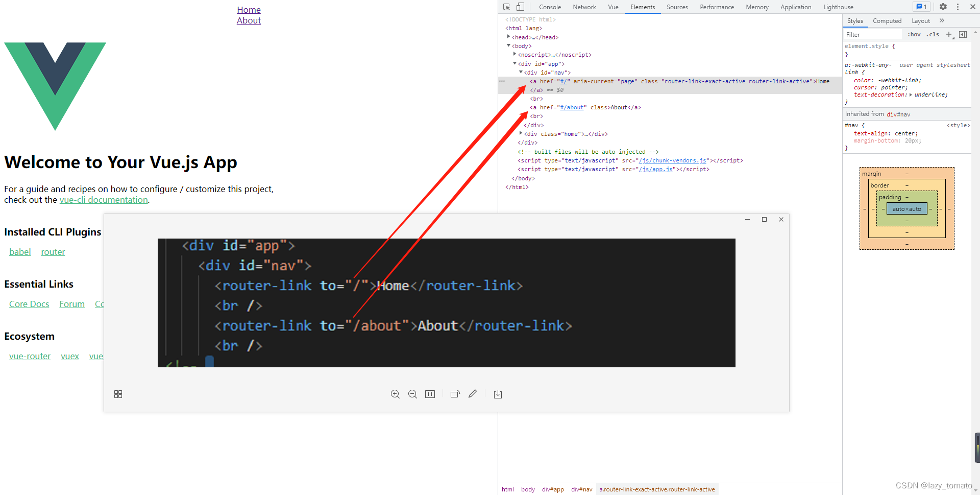Maximize the image viewer window
Image resolution: width=980 pixels, height=495 pixels.
(x=764, y=219)
